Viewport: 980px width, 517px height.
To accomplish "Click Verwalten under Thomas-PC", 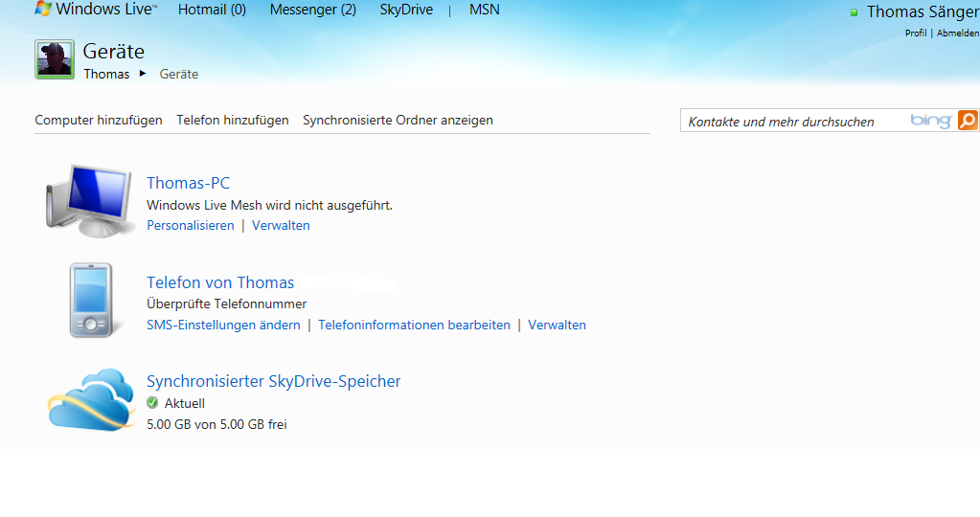I will coord(281,225).
